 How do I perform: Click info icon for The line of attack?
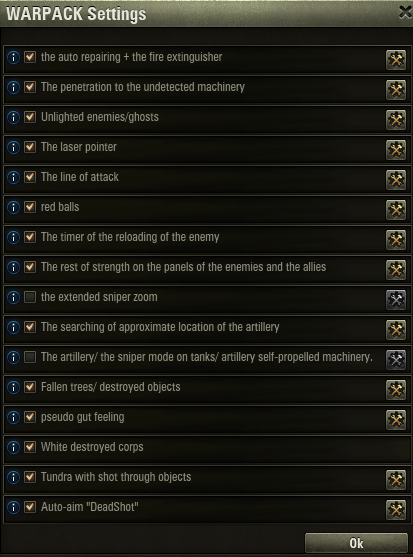tap(13, 177)
